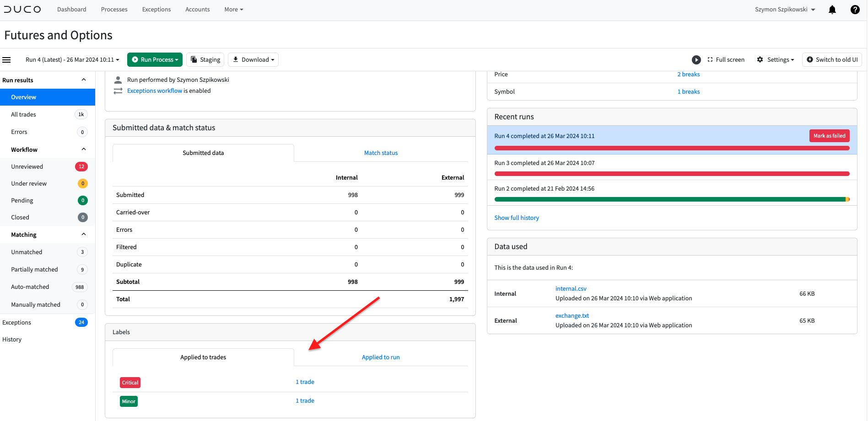The image size is (868, 421).
Task: Click the Auto-matched count badge 988
Action: click(80, 287)
